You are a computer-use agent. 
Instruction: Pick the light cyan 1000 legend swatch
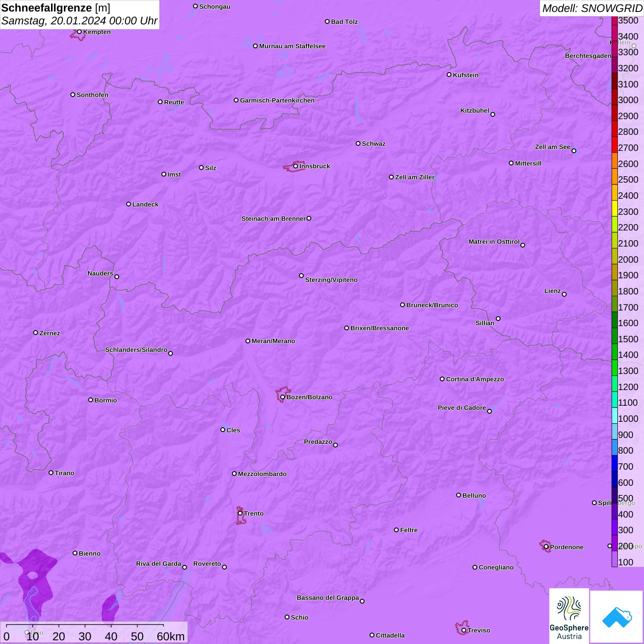[x=615, y=415]
